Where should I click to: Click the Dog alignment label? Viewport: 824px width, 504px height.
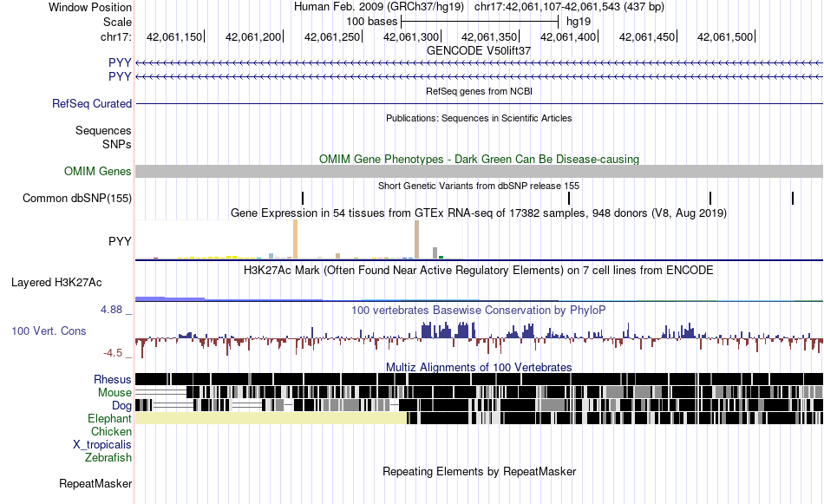121,405
